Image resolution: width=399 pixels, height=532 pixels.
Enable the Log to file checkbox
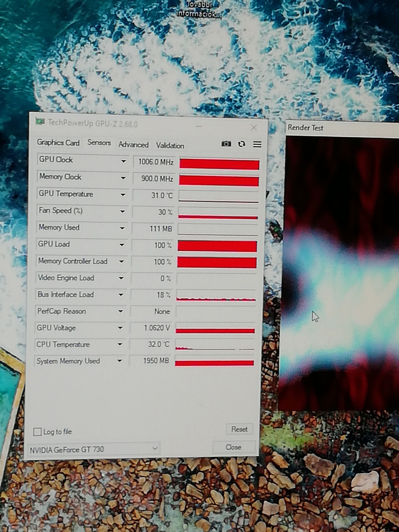(x=37, y=432)
